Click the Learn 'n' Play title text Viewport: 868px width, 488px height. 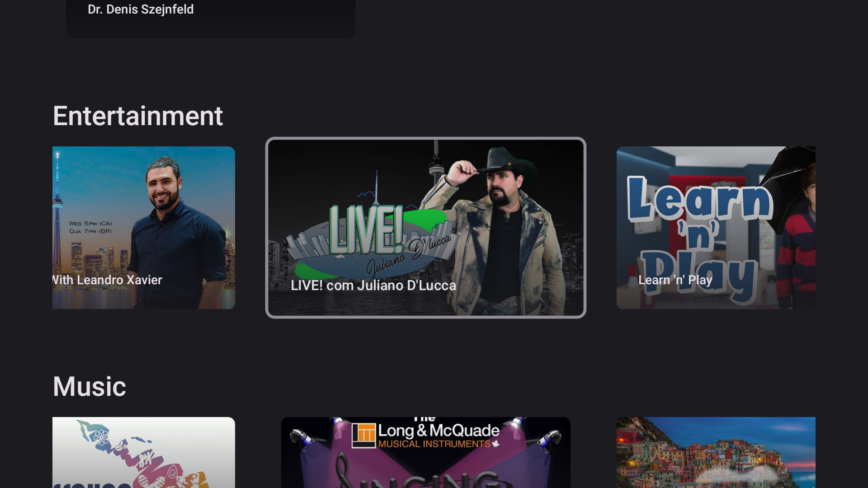[675, 280]
